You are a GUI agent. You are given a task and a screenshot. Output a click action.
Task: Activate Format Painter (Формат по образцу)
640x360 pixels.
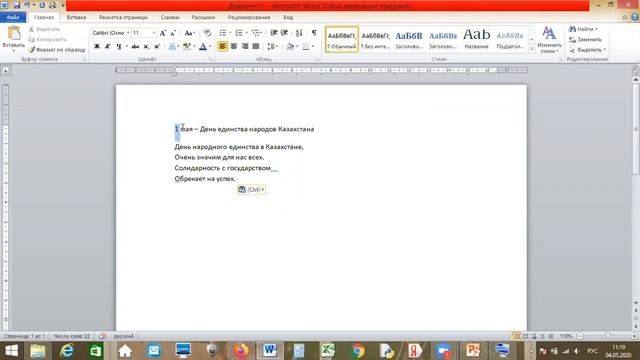point(57,50)
